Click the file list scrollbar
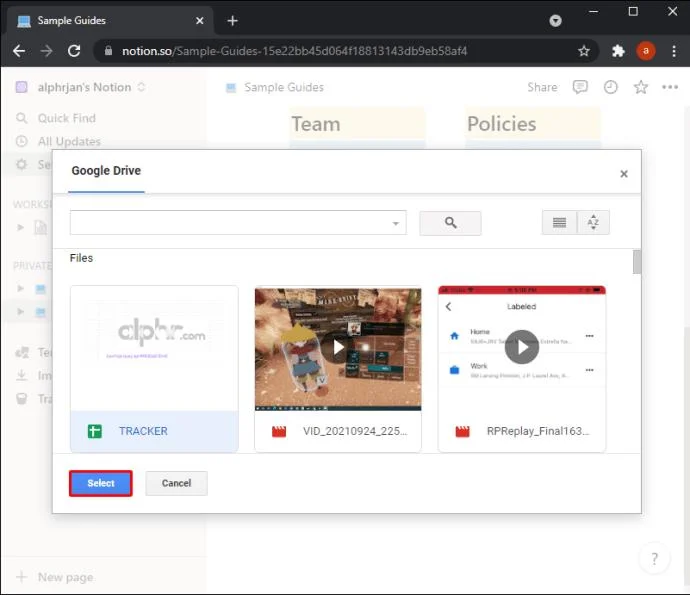The width and height of the screenshot is (690, 595). (x=637, y=262)
